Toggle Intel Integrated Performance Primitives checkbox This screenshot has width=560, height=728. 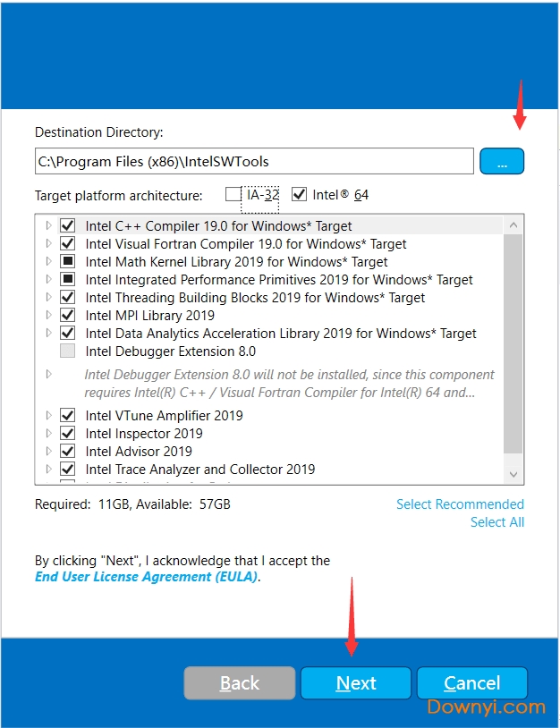68,279
